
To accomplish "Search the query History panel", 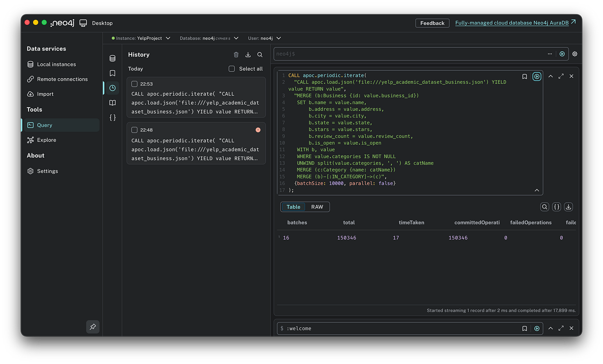I will coord(260,55).
